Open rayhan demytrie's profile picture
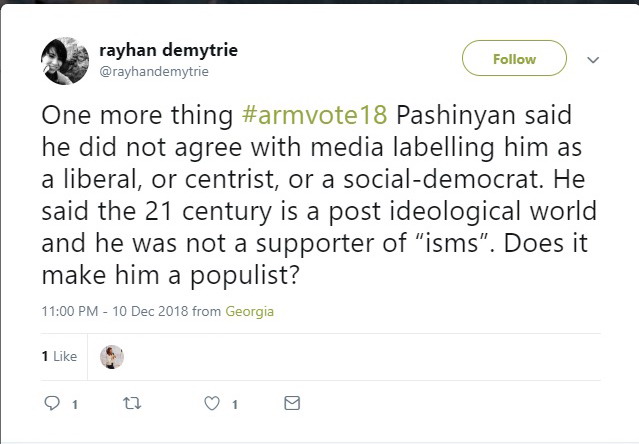639x444 pixels. [x=65, y=60]
